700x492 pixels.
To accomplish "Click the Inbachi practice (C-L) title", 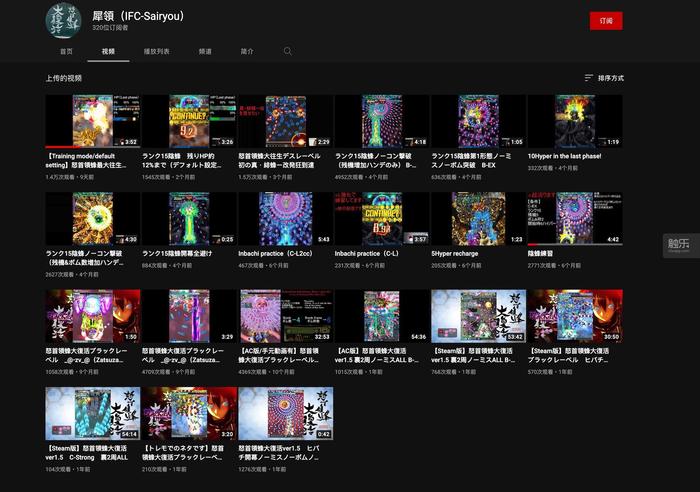I will [367, 254].
